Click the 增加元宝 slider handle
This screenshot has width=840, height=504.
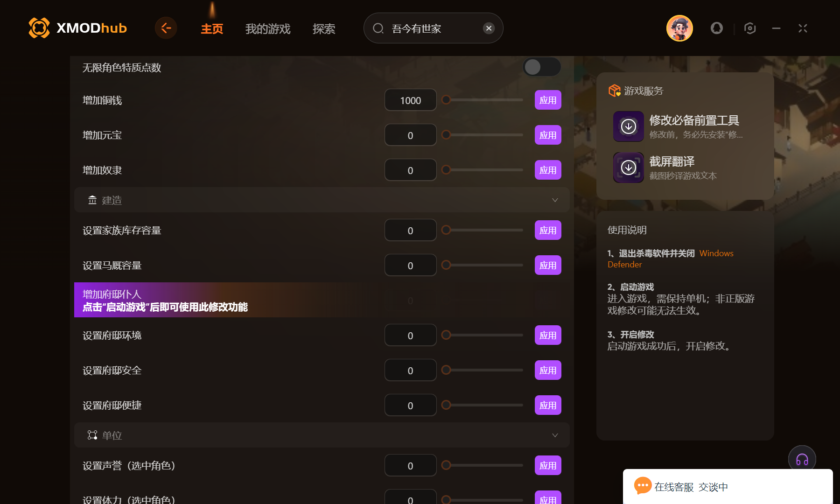[446, 135]
